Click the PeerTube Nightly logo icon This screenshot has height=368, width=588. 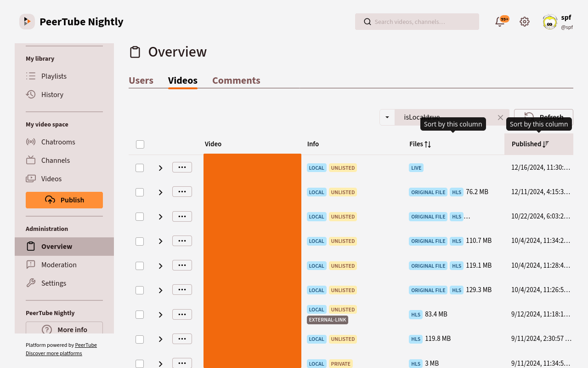pyautogui.click(x=27, y=22)
